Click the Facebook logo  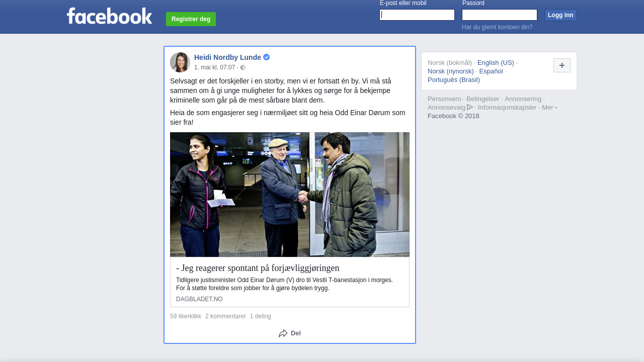[x=109, y=16]
